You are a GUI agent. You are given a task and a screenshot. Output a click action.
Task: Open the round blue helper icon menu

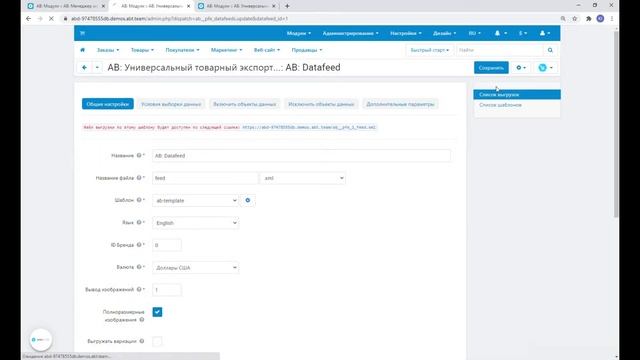coord(545,68)
